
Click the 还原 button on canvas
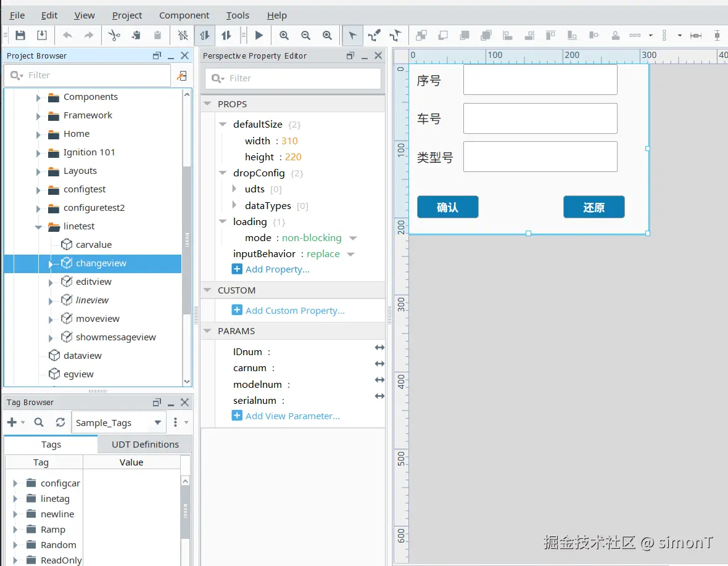pos(594,207)
